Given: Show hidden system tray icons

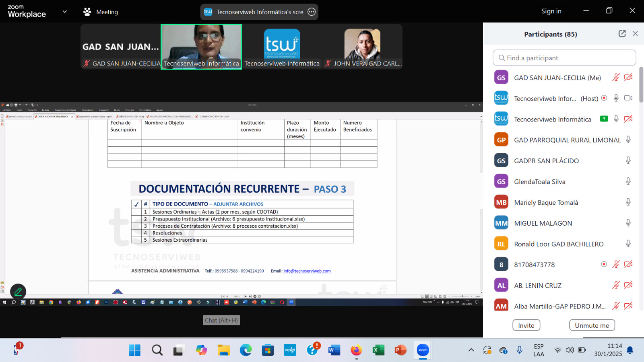Looking at the screenshot, I should tap(471, 350).
